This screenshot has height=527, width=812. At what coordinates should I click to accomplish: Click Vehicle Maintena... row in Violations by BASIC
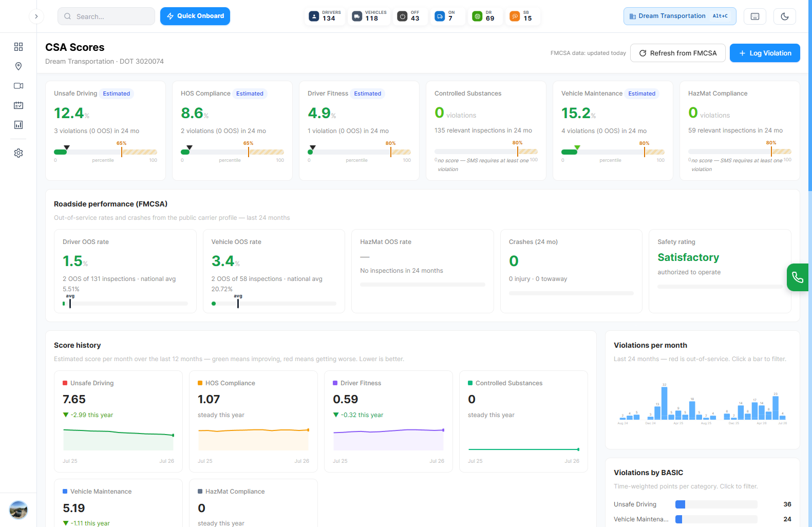703,519
